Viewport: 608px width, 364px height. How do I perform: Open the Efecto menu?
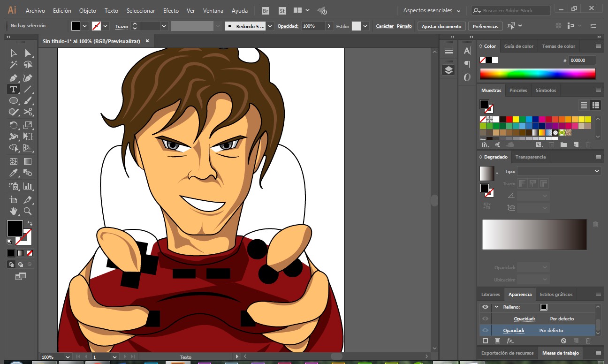click(x=171, y=10)
